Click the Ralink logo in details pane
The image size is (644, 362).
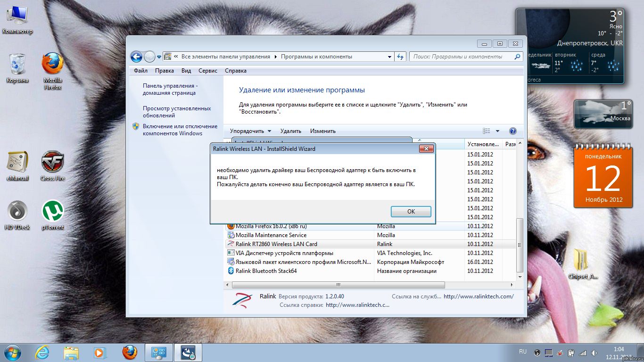(242, 301)
